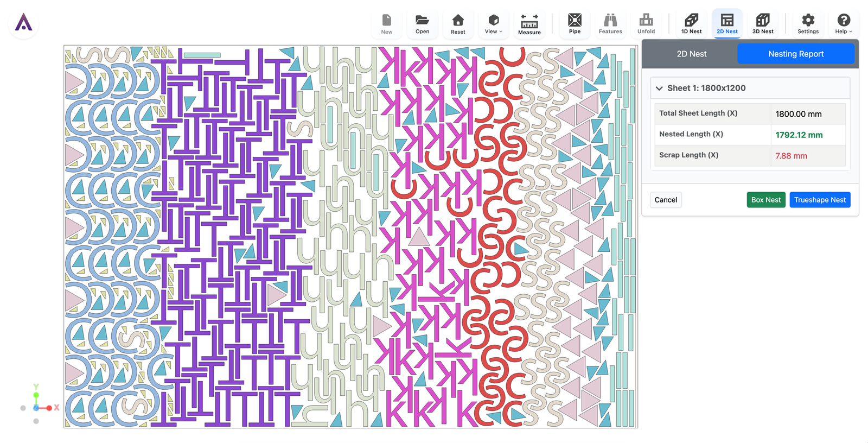Click the Unfold tool icon
The height and width of the screenshot is (443, 868).
(646, 24)
